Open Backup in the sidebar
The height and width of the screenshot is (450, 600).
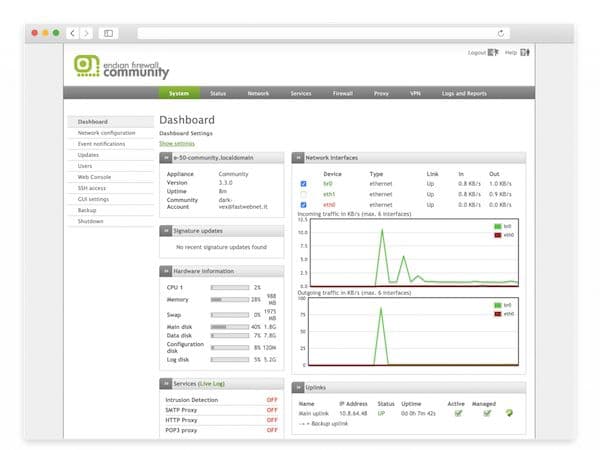(x=111, y=210)
